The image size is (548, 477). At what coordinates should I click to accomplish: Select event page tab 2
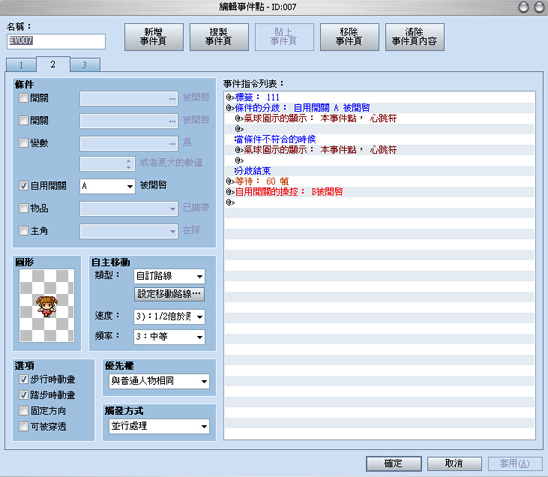(x=53, y=64)
